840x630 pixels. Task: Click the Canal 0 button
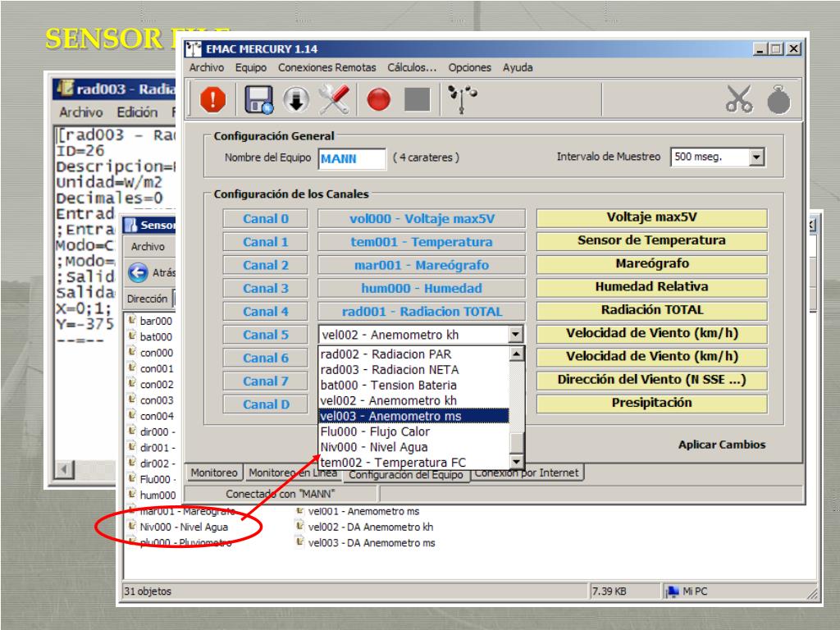coord(266,219)
